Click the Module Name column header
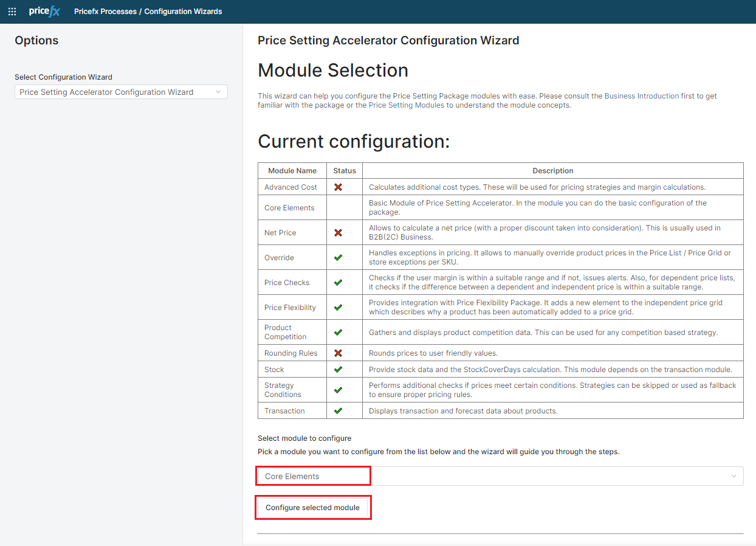Screen dimensions: 756x546 [292, 171]
